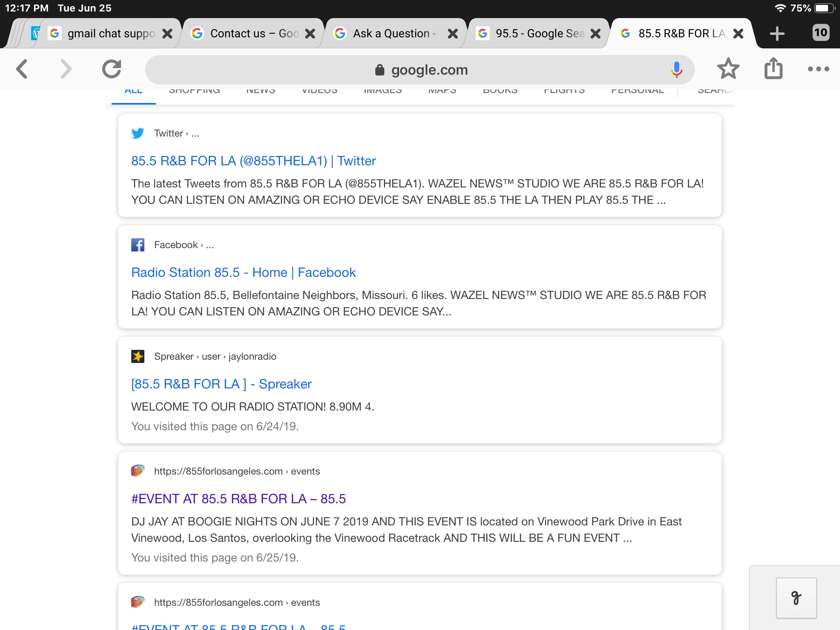Tap the Spreaker › user › jaylonradio breadcrumb
This screenshot has height=630, width=840.
[x=215, y=356]
